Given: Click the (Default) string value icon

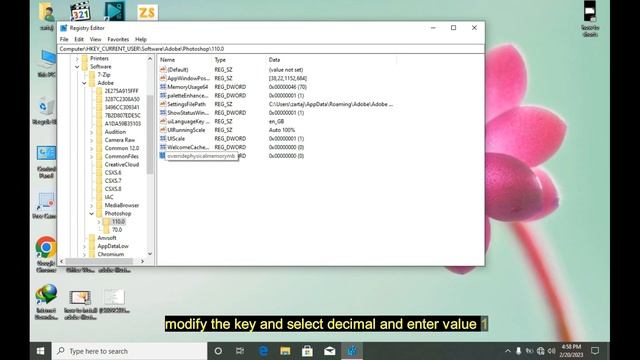Looking at the screenshot, I should point(163,70).
